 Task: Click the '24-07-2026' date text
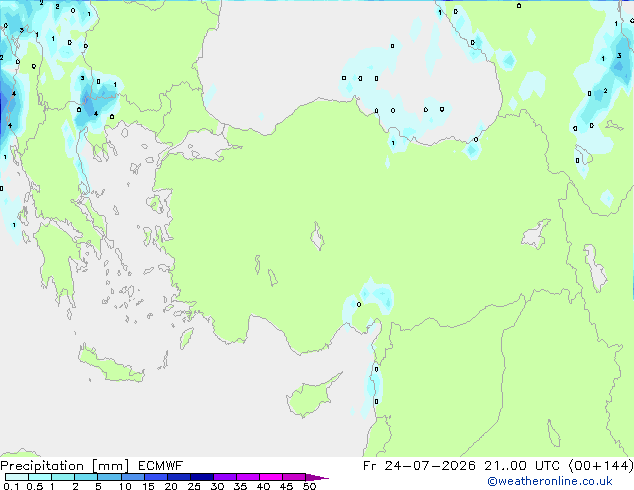430,466
